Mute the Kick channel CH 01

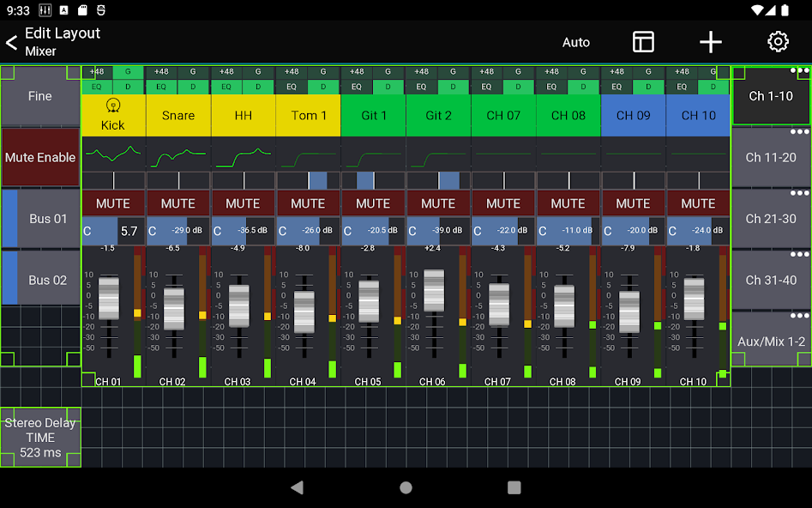point(113,203)
